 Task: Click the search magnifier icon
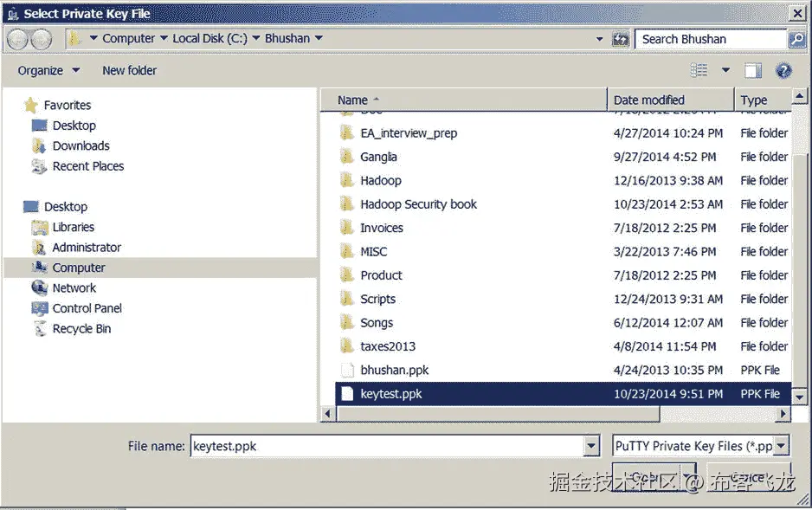796,39
